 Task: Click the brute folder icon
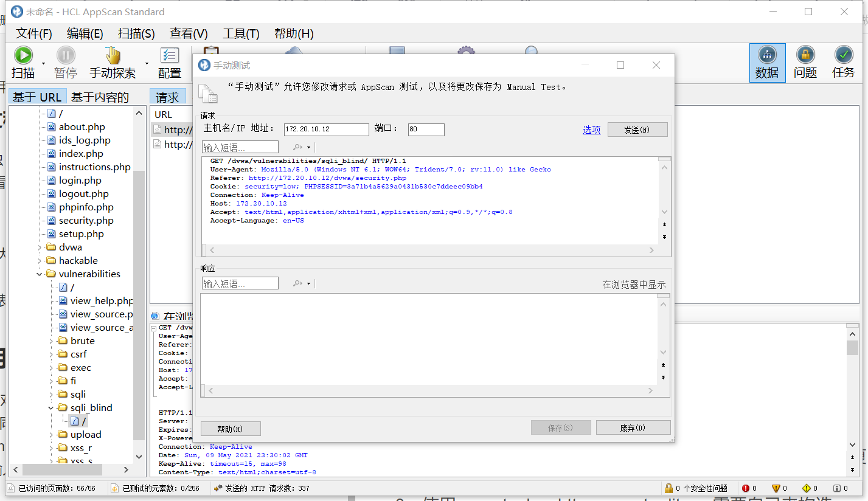[x=63, y=341]
